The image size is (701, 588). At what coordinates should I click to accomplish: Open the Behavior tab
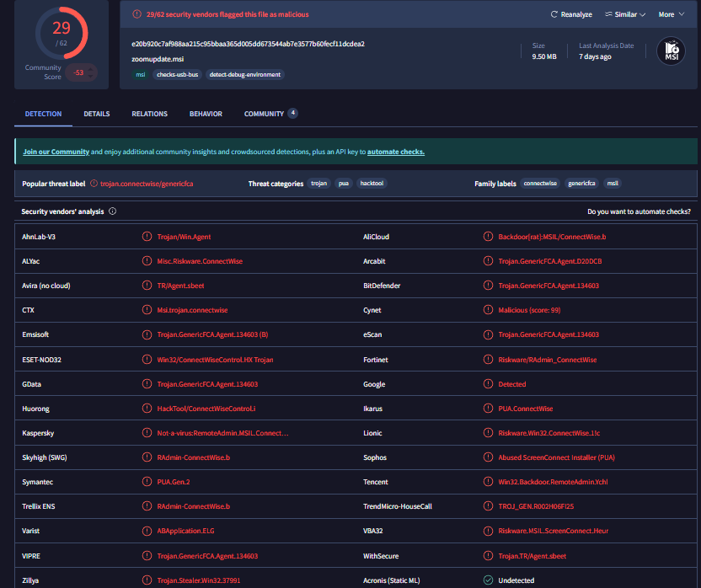coord(206,114)
